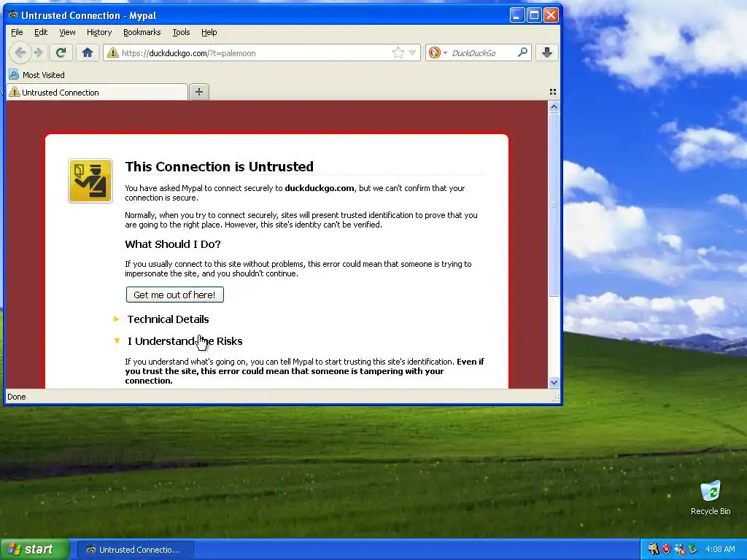
Task: Show the tab groups grid icon
Action: pyautogui.click(x=553, y=92)
